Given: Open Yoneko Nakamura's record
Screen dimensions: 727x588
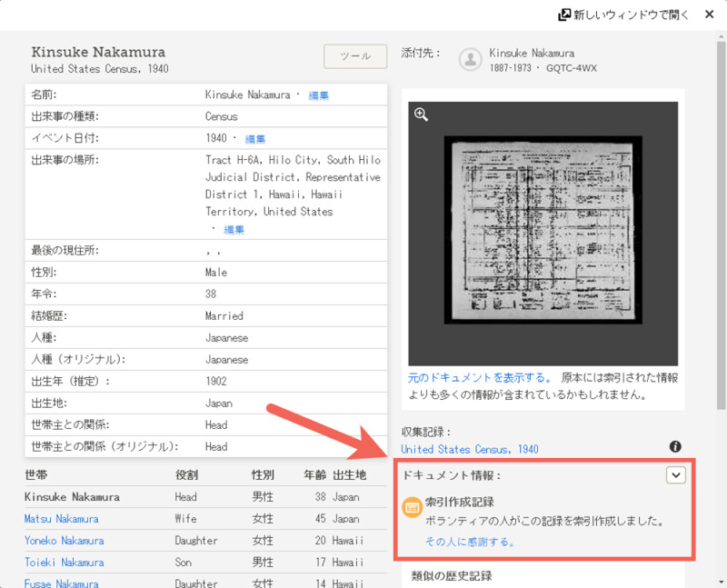Looking at the screenshot, I should coord(63,541).
